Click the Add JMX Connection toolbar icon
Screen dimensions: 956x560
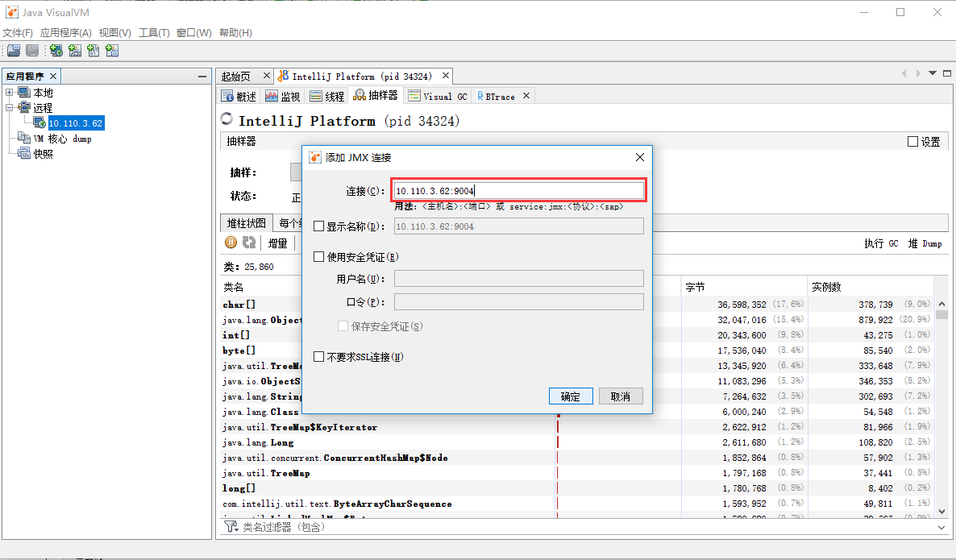point(75,51)
